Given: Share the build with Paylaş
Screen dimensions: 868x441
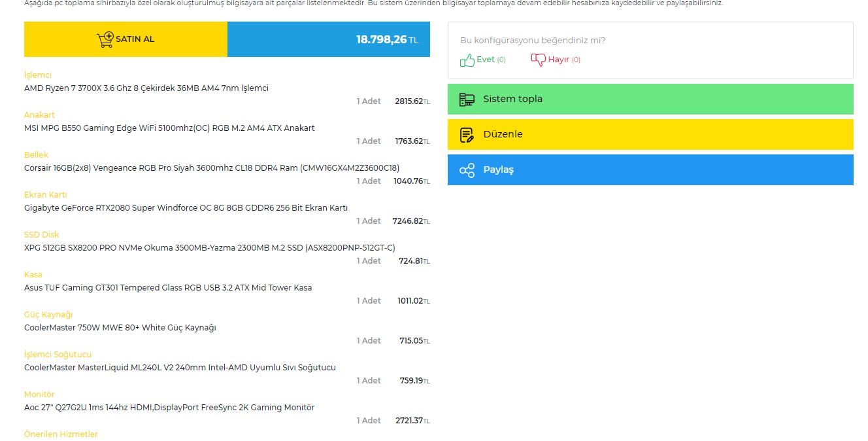Looking at the screenshot, I should [x=650, y=169].
